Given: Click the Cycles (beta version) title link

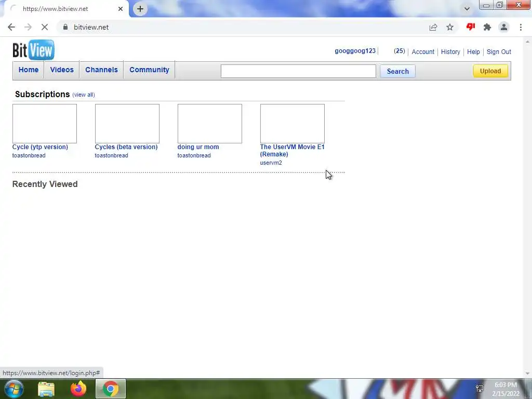Looking at the screenshot, I should pos(126,147).
